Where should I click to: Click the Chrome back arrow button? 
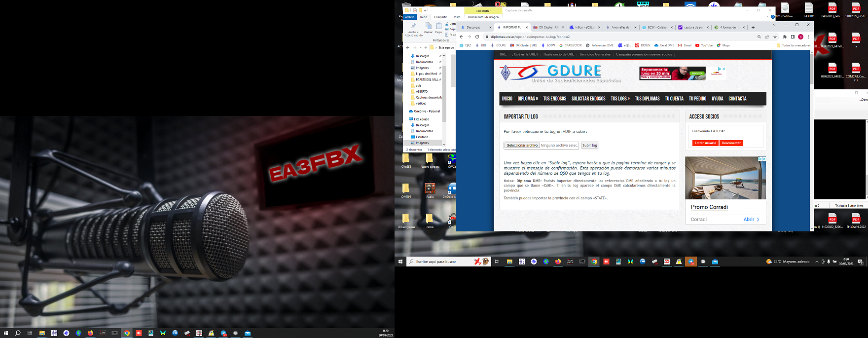tap(461, 37)
